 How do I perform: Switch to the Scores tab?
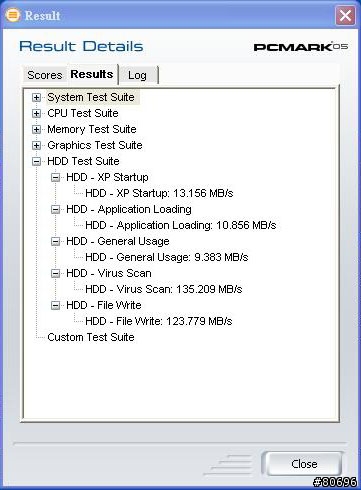coord(45,75)
